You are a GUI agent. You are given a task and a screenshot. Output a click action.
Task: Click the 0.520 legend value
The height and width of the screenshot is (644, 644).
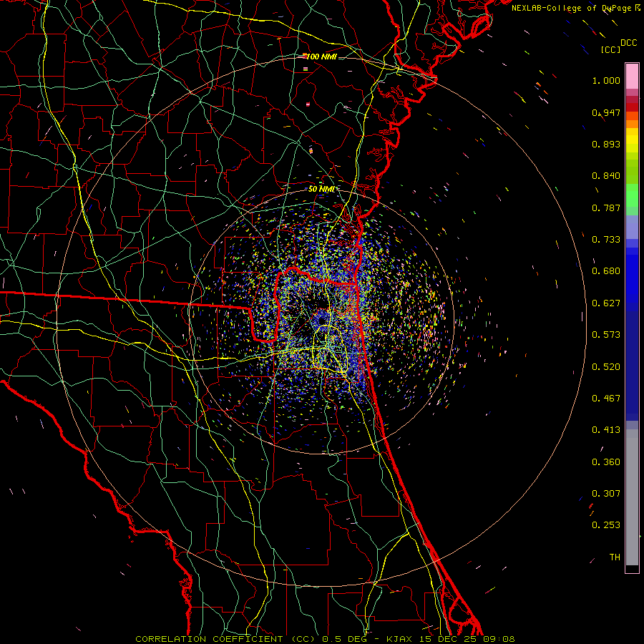coord(606,367)
